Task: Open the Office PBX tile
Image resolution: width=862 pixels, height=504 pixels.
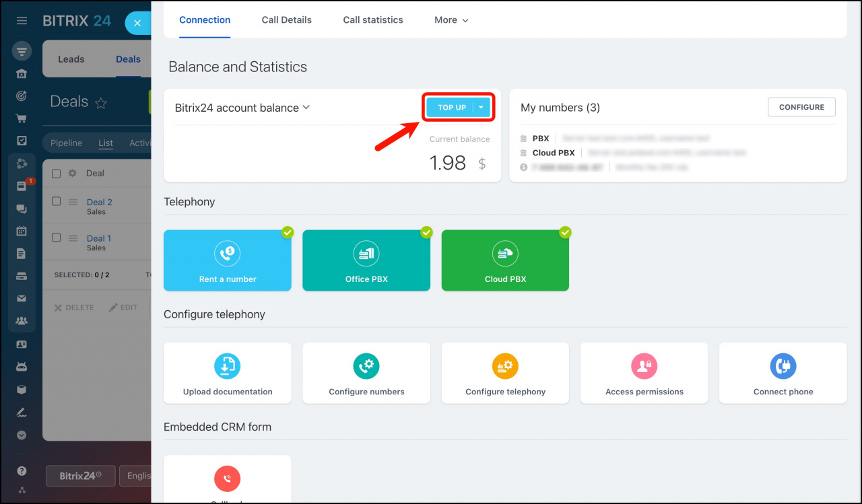Action: tap(366, 260)
